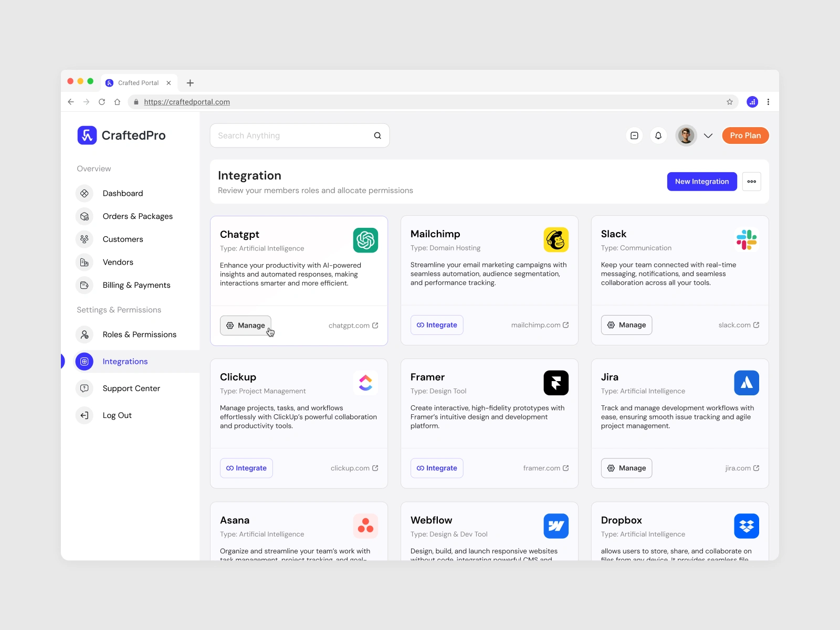Go to Dashboard in the sidebar
840x630 pixels.
pos(123,193)
